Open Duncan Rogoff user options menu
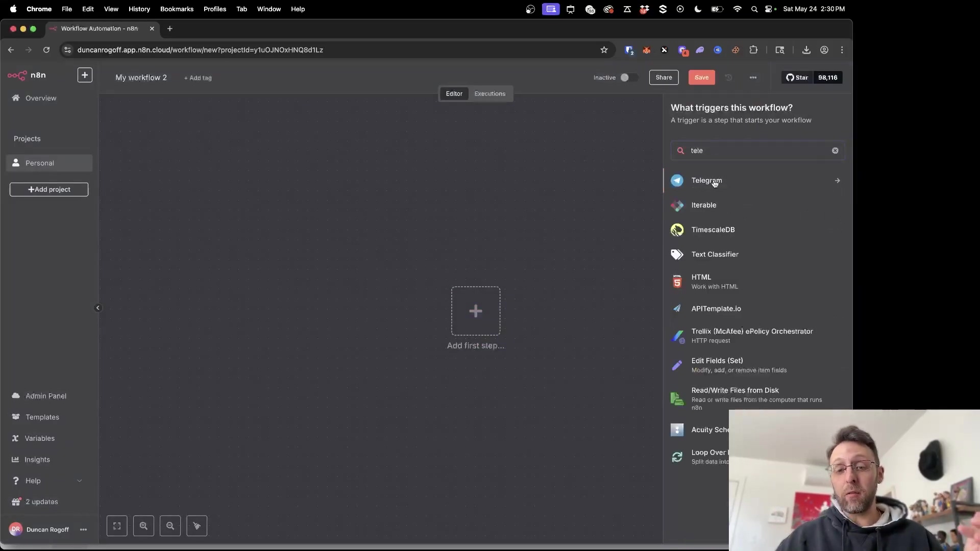980x551 pixels. point(83,530)
